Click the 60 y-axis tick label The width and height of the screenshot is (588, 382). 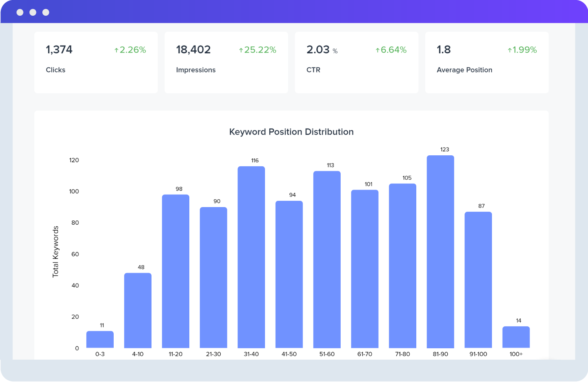(x=75, y=254)
